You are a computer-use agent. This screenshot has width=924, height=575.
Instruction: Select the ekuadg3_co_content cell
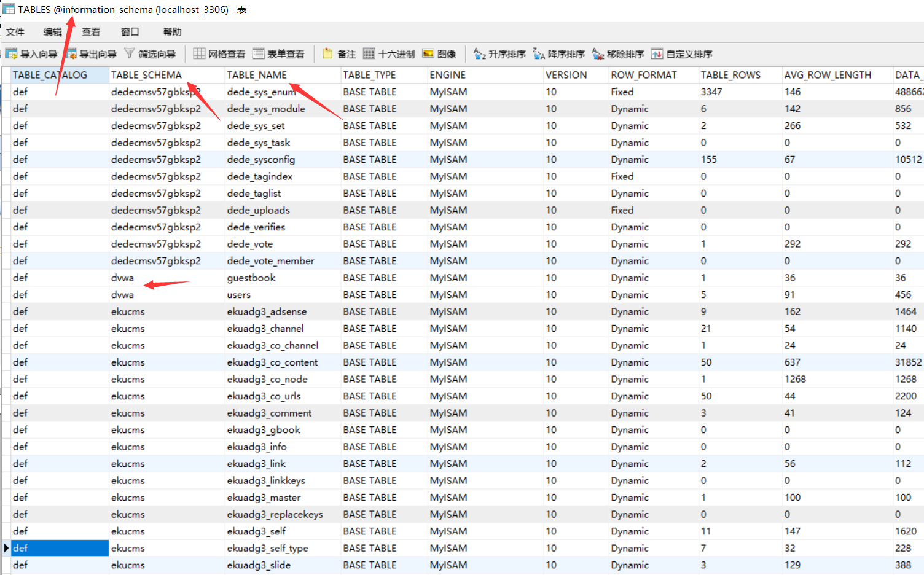pyautogui.click(x=283, y=362)
